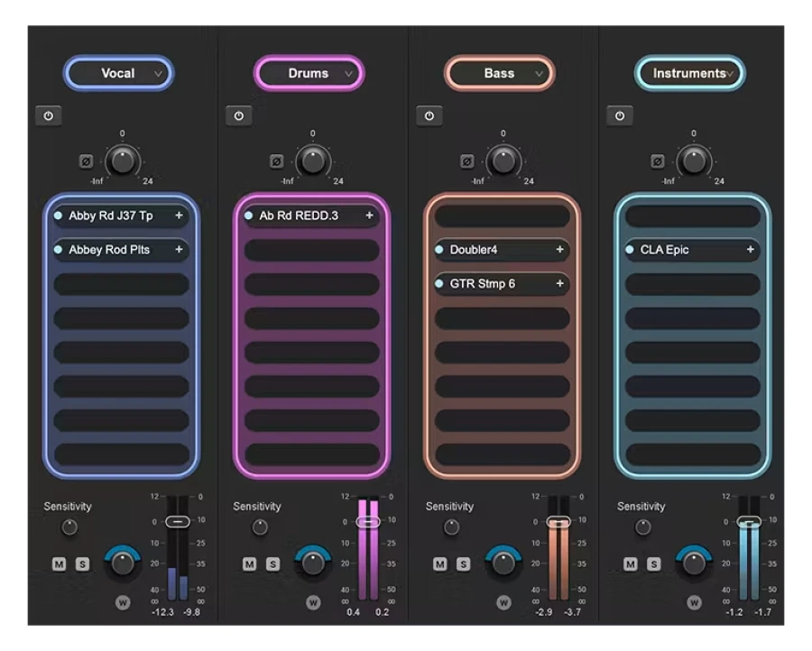
Task: Click the Bass channel fader handle
Action: [x=558, y=522]
